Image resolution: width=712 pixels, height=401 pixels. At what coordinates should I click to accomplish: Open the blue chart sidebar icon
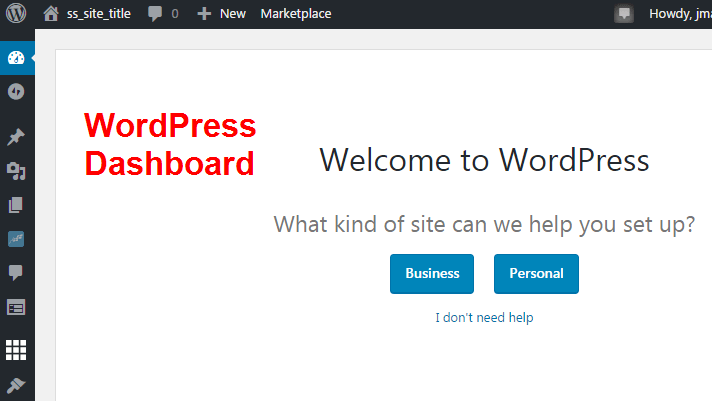tap(16, 239)
